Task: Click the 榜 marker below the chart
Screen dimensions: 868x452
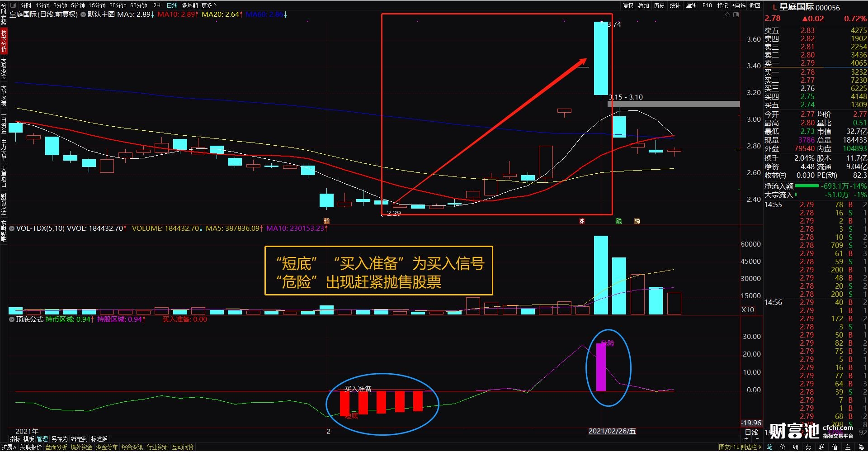Action: click(637, 221)
